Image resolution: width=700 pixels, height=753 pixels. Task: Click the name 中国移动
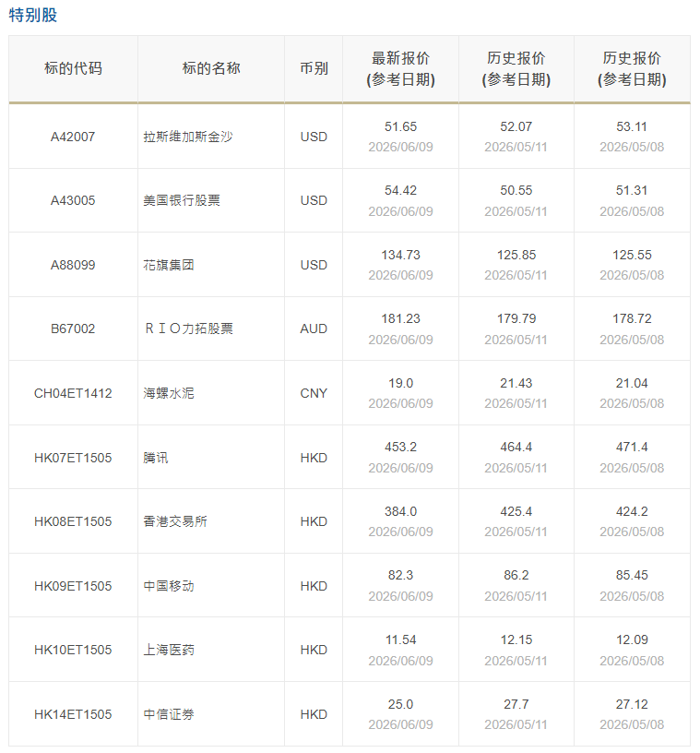[x=169, y=586]
